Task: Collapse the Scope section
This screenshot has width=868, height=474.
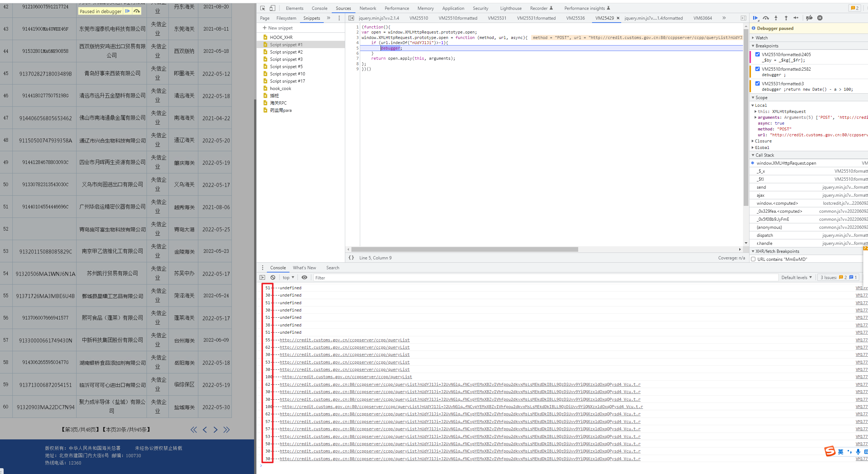Action: (x=761, y=97)
